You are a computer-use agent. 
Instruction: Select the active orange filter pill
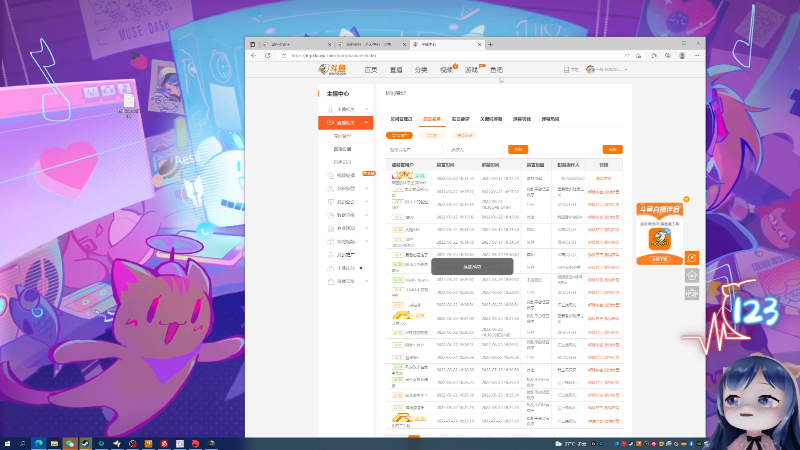pyautogui.click(x=399, y=135)
